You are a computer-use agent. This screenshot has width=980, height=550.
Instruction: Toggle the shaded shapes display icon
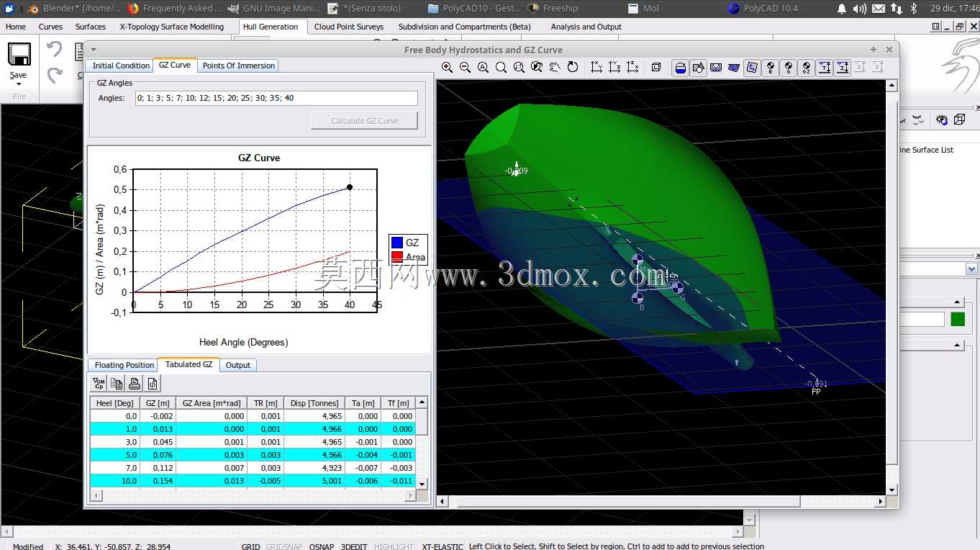click(x=698, y=68)
